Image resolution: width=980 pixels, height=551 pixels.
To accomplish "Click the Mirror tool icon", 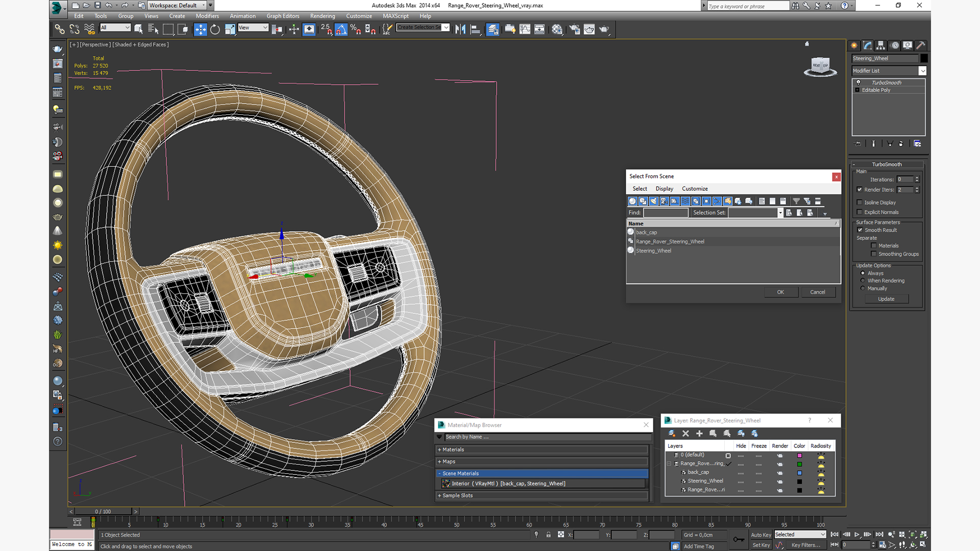I will click(460, 30).
